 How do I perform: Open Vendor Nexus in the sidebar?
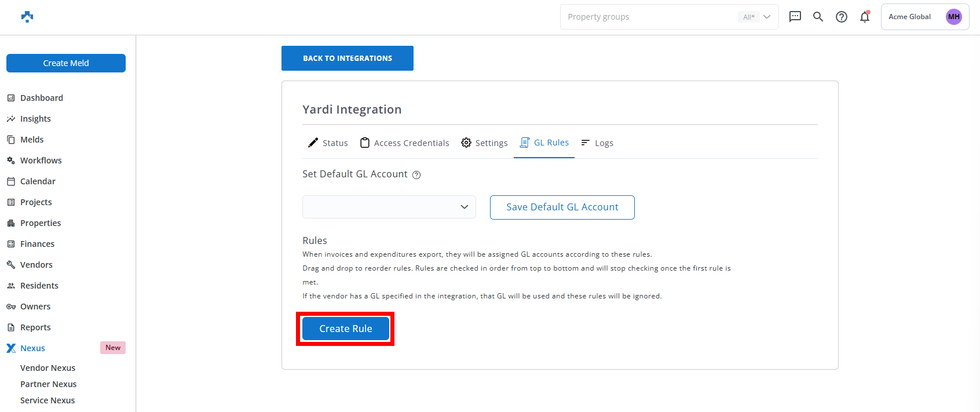[x=47, y=368]
